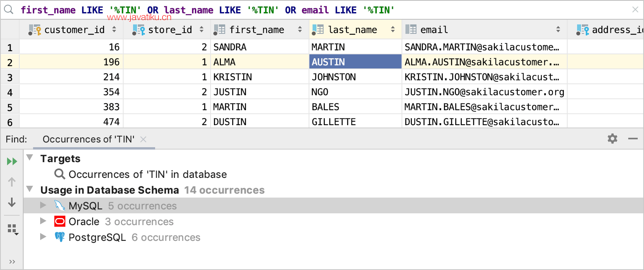644x270 pixels.
Task: Click the NGO last_name cell
Action: tap(355, 92)
